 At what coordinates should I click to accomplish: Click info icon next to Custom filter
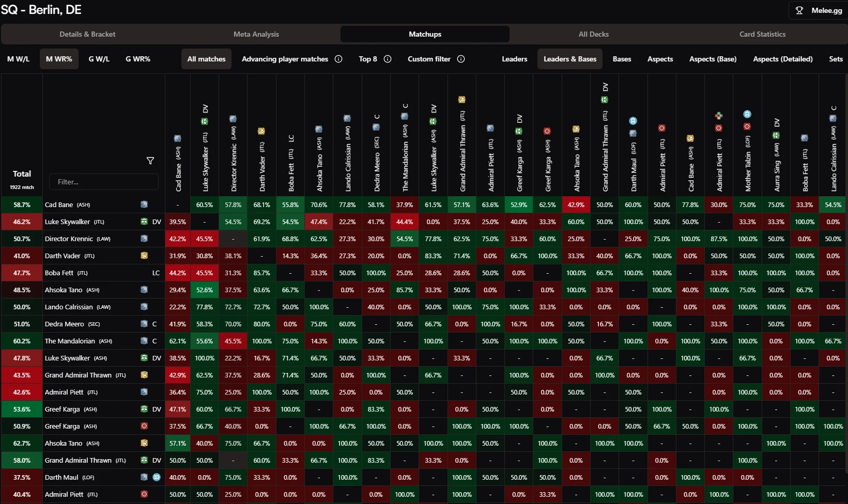click(461, 59)
